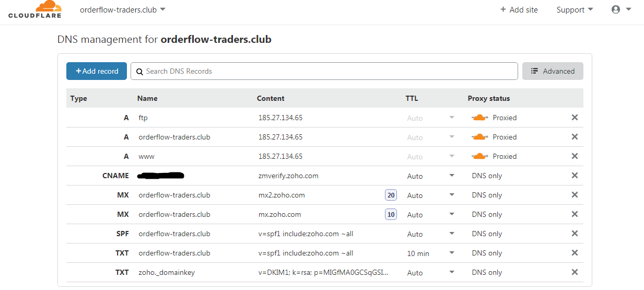Delete the 10 min TTL TXT record
644x290 pixels.
(x=575, y=253)
